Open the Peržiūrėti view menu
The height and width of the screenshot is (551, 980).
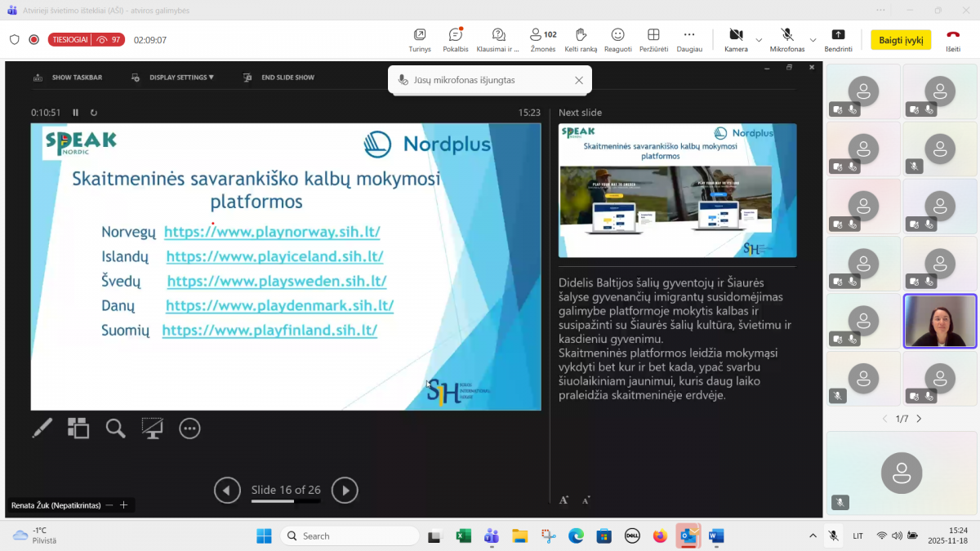[x=653, y=38]
